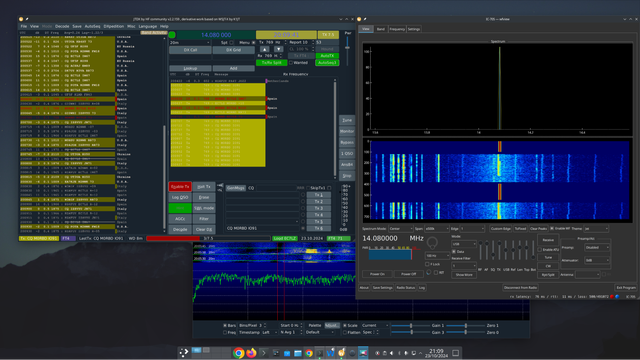Toggle the Data mode checkbox

(x=454, y=251)
